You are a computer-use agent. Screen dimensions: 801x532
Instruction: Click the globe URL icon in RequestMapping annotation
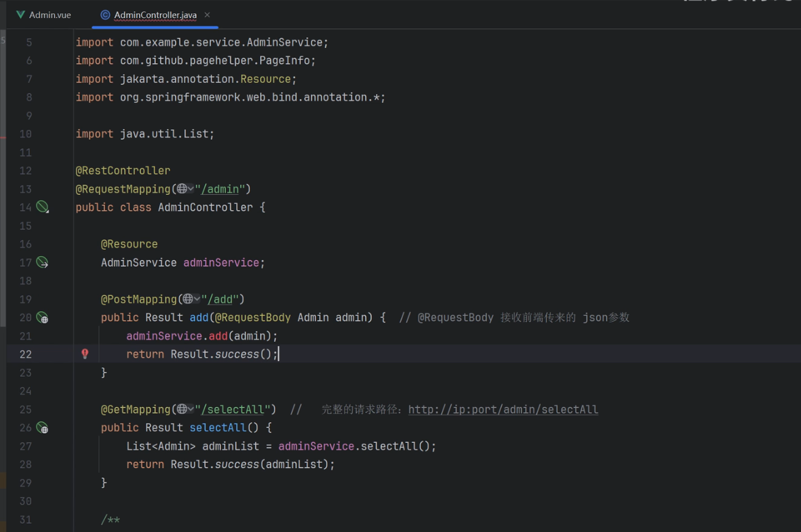coord(181,189)
